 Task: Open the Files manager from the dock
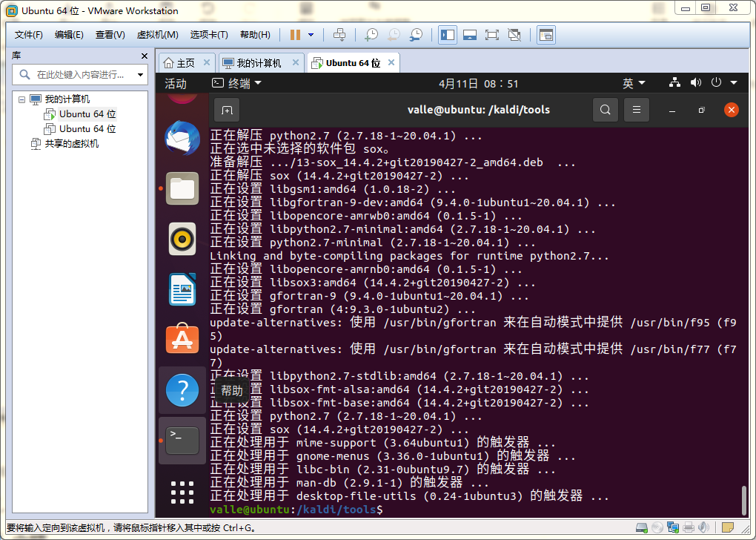pos(182,188)
